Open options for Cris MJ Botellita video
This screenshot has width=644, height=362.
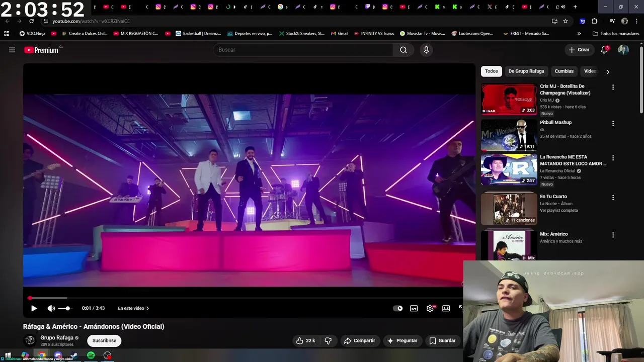click(x=613, y=87)
